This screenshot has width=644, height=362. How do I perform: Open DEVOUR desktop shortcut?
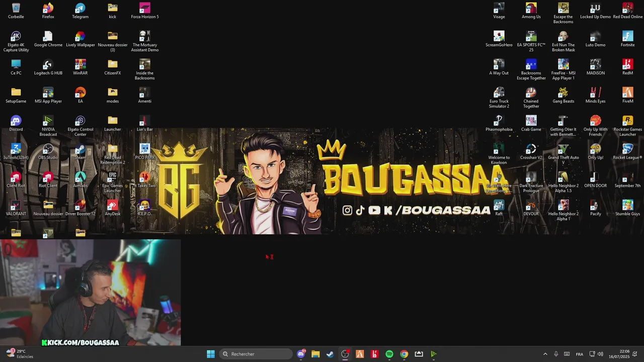531,208
